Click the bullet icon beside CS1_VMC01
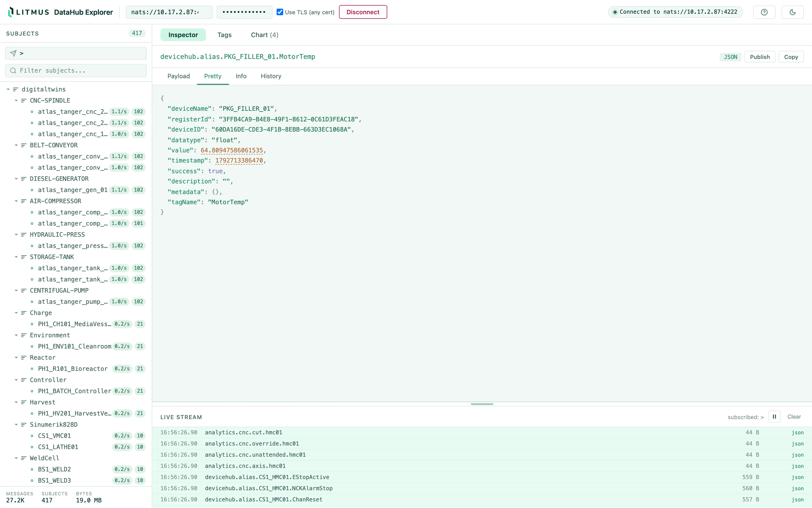Viewport: 812px width, 508px height. point(32,436)
